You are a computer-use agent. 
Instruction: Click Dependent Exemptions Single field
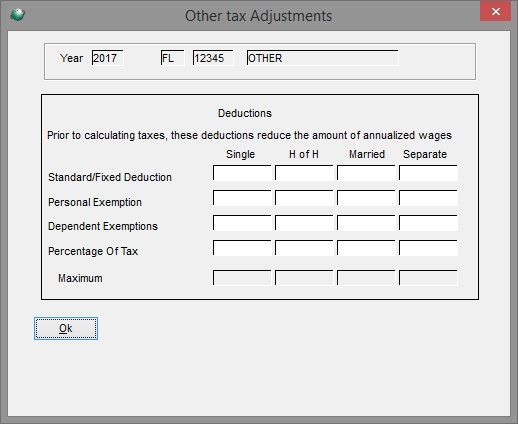coord(242,223)
